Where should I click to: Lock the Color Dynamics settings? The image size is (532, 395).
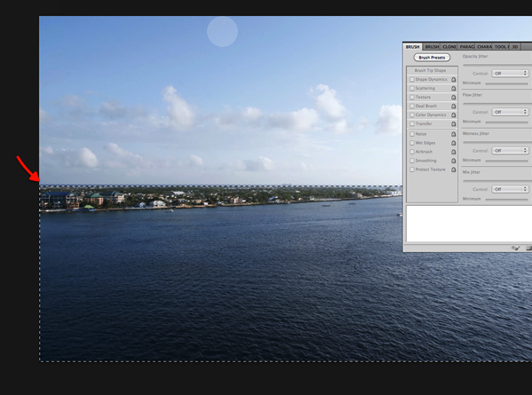pyautogui.click(x=453, y=115)
